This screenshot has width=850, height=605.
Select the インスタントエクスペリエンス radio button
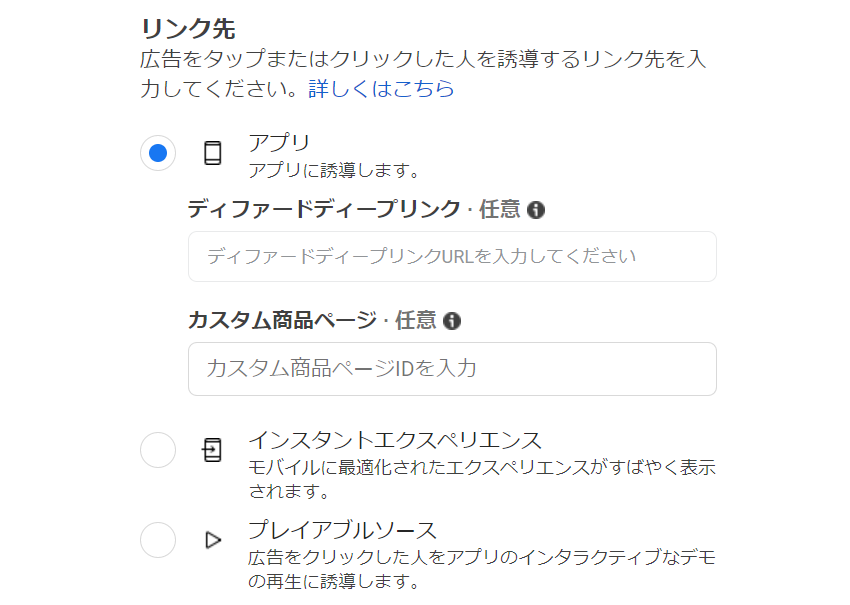click(158, 450)
